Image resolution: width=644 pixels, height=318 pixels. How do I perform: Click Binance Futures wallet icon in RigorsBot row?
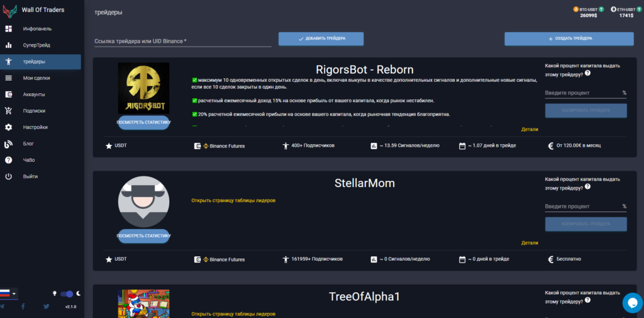(x=197, y=145)
